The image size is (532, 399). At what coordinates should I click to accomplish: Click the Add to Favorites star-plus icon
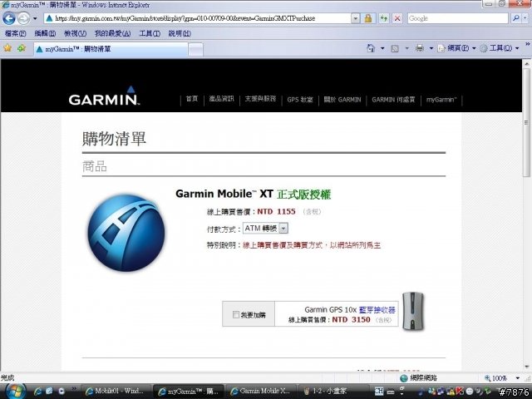coord(22,48)
